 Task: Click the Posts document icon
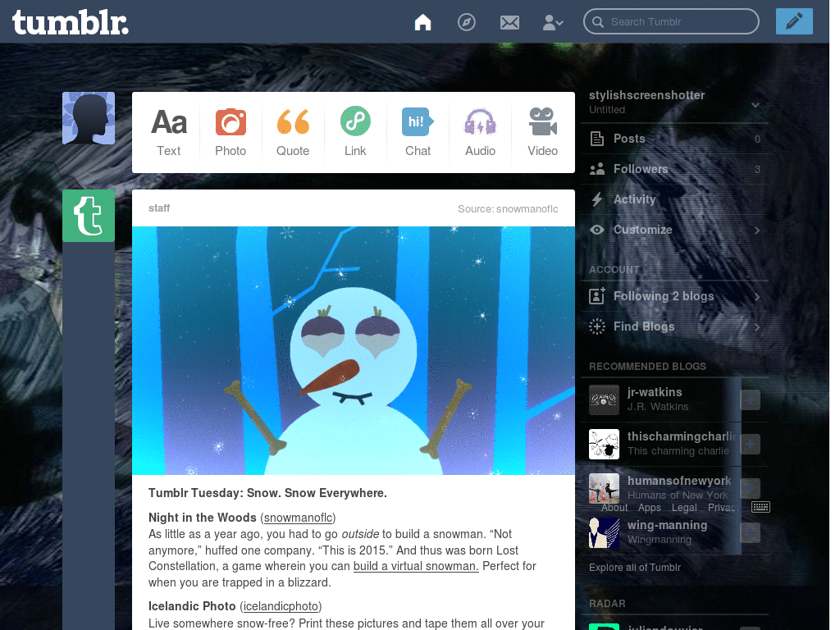click(597, 139)
